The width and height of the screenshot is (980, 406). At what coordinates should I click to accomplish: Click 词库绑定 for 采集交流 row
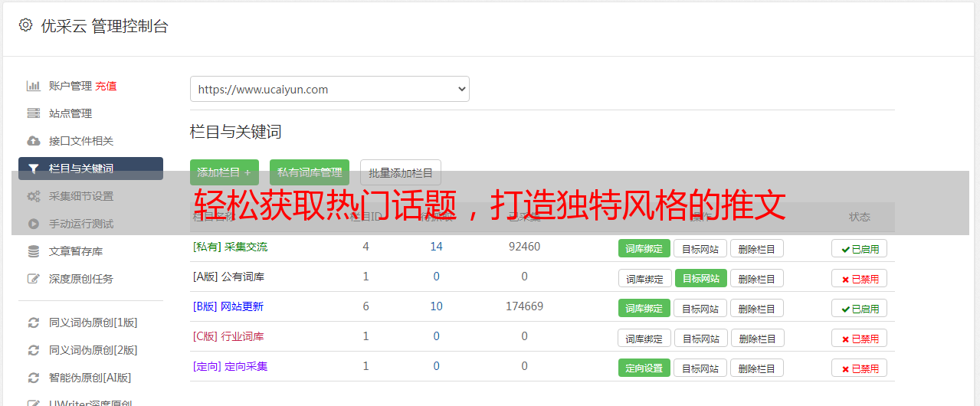(644, 248)
